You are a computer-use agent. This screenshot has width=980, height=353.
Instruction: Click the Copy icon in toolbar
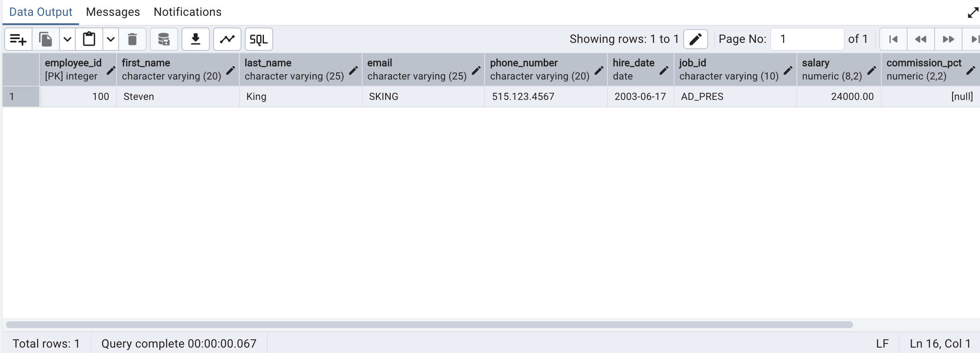pyautogui.click(x=46, y=39)
